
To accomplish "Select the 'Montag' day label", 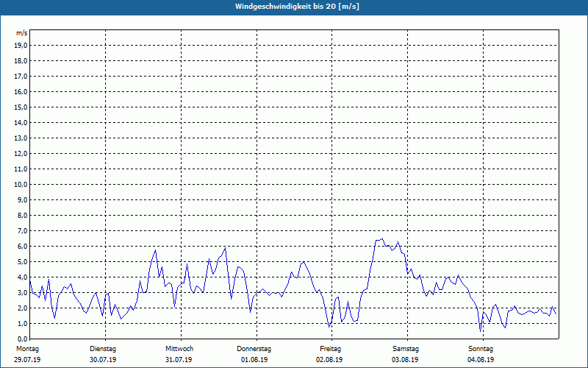I will (x=27, y=349).
